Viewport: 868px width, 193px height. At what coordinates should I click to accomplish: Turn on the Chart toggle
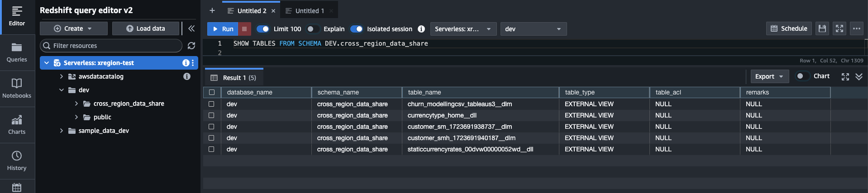pos(802,76)
